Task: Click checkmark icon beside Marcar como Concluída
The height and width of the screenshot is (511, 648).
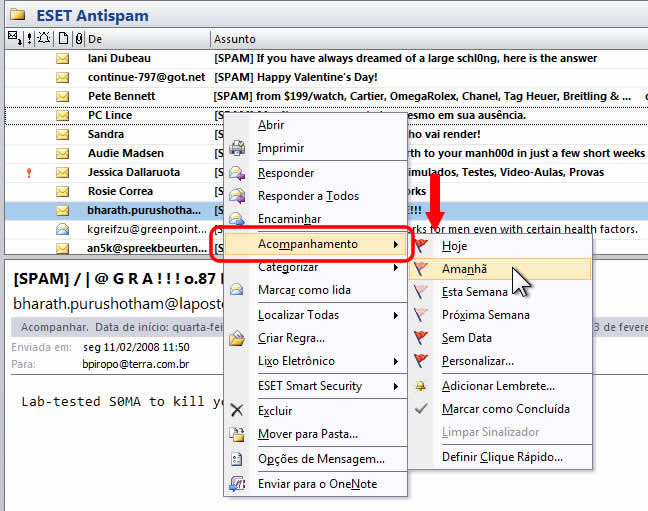Action: pyautogui.click(x=421, y=409)
